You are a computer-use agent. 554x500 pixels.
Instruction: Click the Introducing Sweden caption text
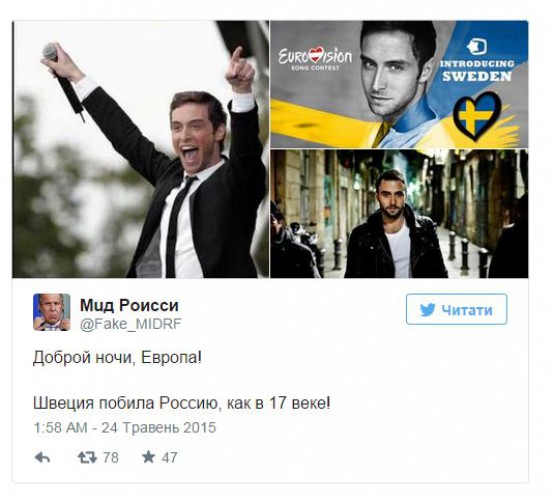(477, 70)
